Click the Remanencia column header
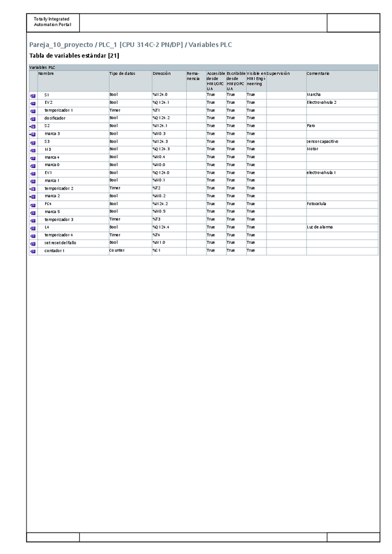The height and width of the screenshot is (554, 392). (x=196, y=81)
